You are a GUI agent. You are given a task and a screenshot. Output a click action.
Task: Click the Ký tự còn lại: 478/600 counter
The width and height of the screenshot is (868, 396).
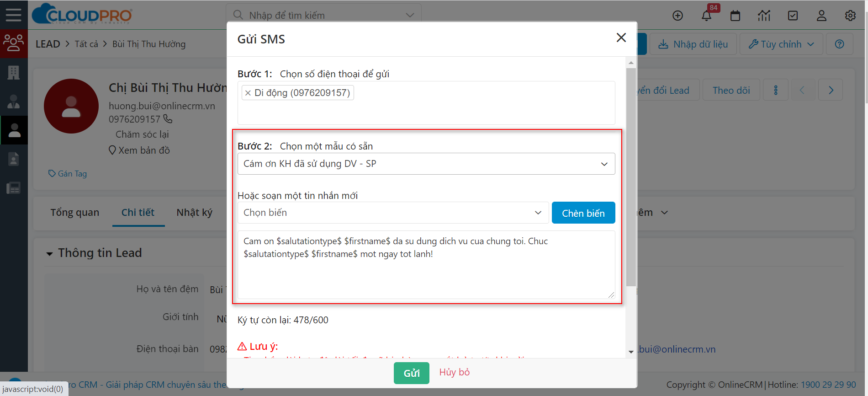pos(283,320)
